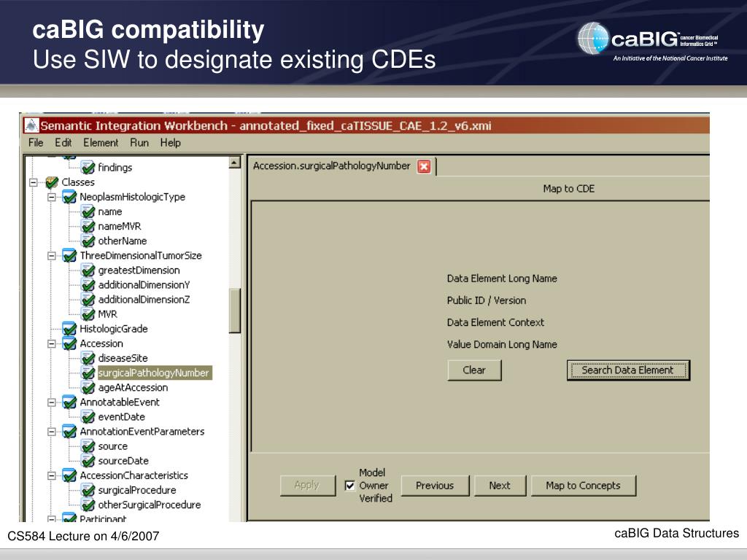Click the icon next to source attribute
This screenshot has height=560, width=747.
(88, 446)
